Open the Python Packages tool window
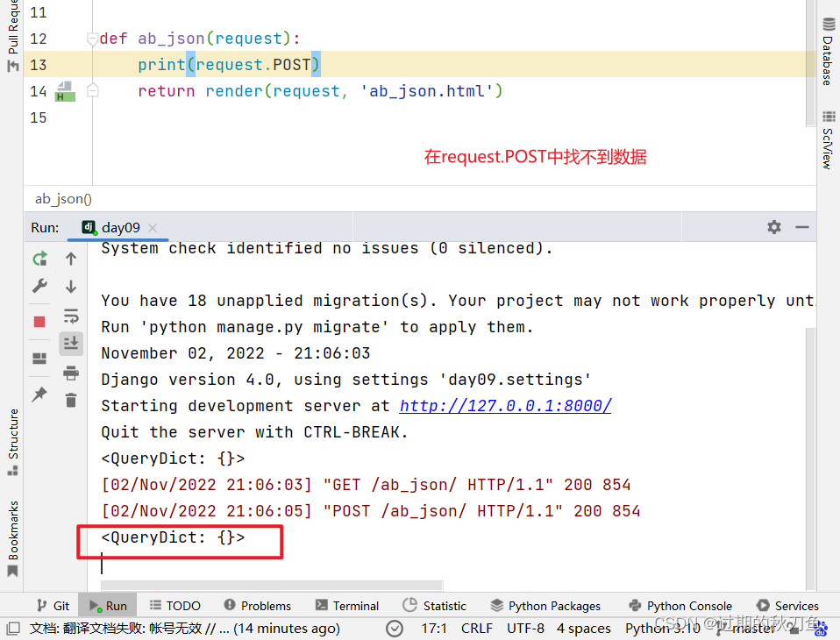The height and width of the screenshot is (640, 840). [545, 606]
